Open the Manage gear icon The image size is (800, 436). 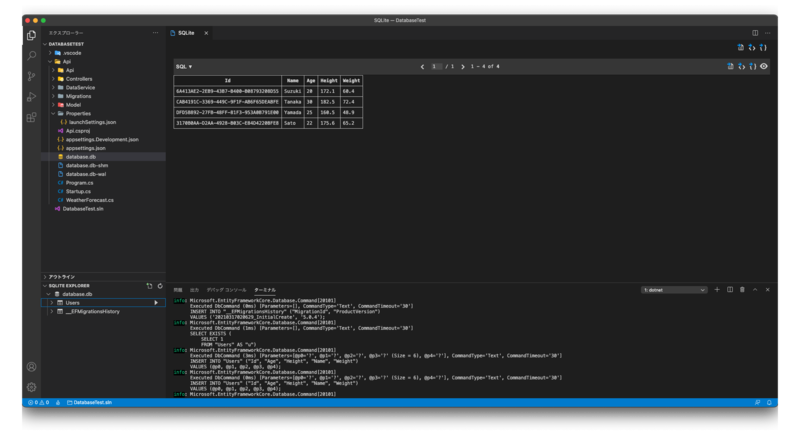tap(32, 387)
